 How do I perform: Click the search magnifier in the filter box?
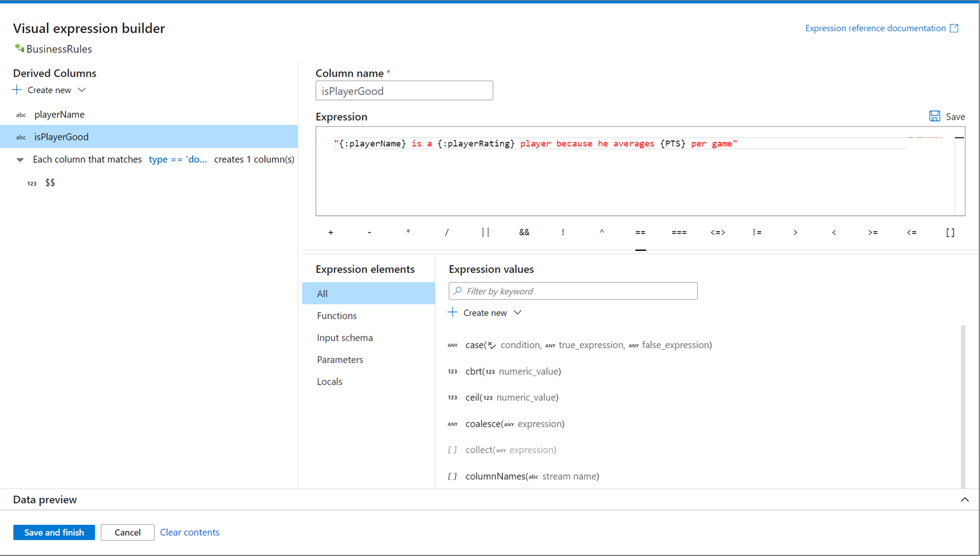457,291
